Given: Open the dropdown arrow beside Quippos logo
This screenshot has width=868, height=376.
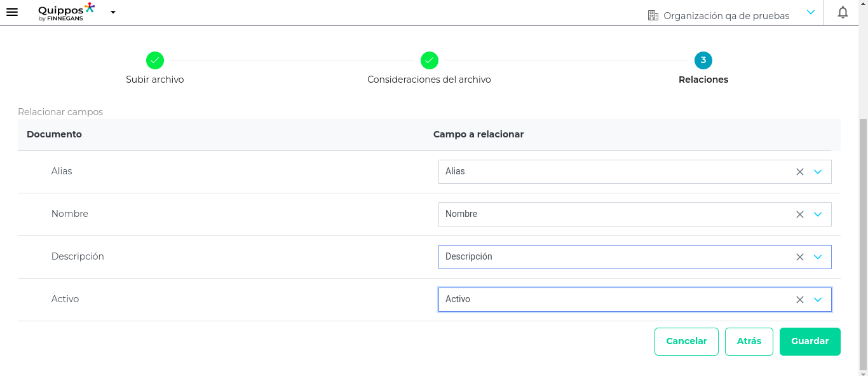Looking at the screenshot, I should [x=113, y=12].
